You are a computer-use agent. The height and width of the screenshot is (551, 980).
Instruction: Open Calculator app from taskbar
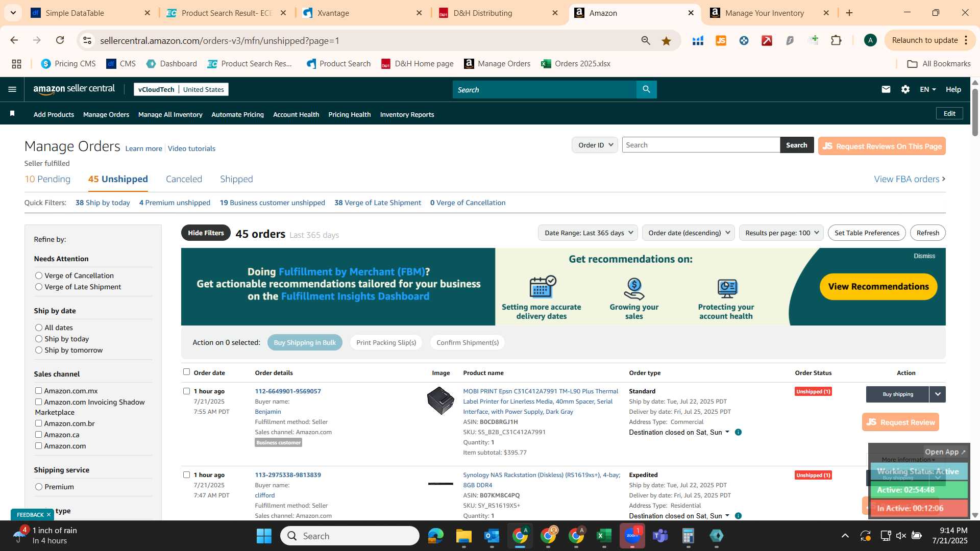click(688, 536)
